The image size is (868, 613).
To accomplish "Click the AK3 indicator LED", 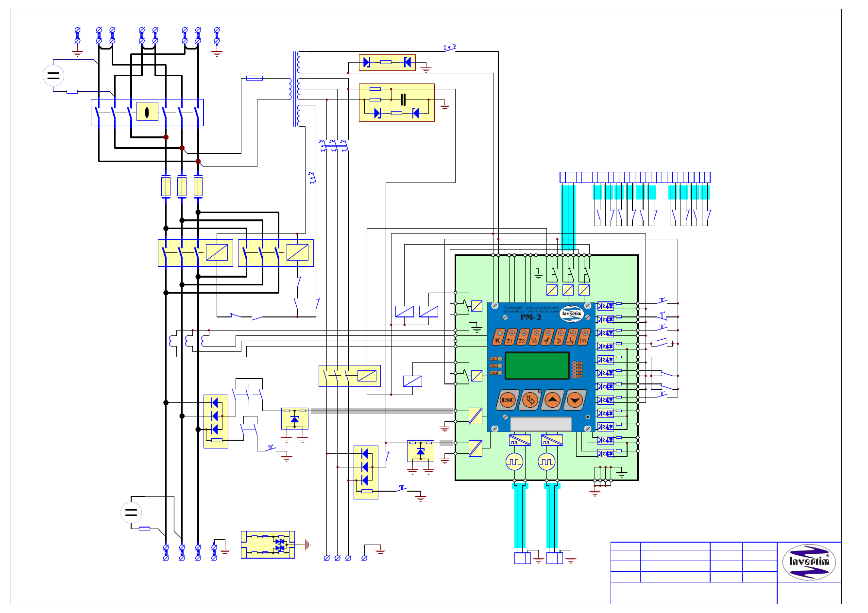I will (x=500, y=373).
